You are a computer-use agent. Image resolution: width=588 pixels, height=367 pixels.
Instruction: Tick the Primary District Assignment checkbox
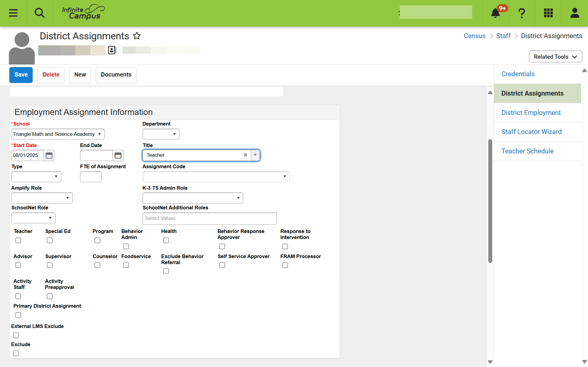click(18, 315)
